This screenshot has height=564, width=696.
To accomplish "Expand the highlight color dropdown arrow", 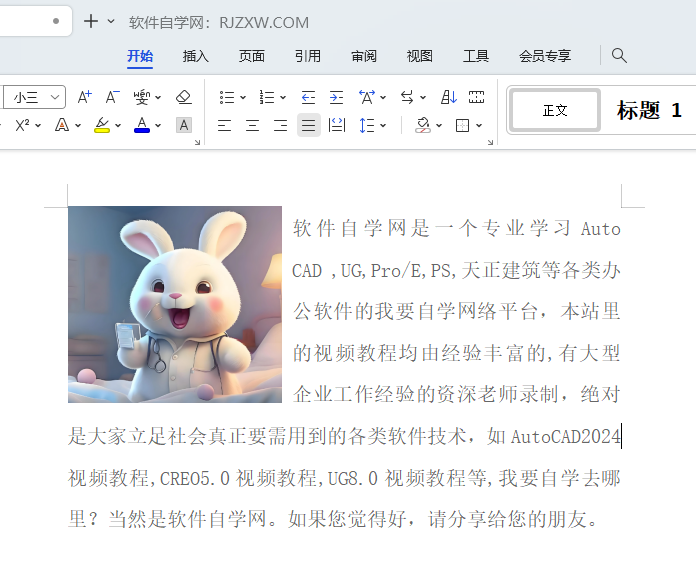I will (118, 126).
